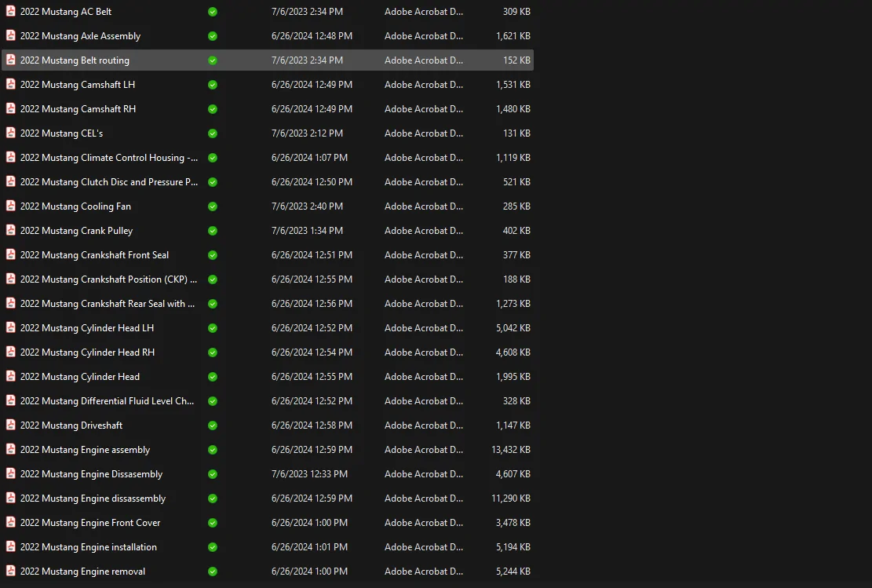Click the 11,290 KB file size value

510,499
